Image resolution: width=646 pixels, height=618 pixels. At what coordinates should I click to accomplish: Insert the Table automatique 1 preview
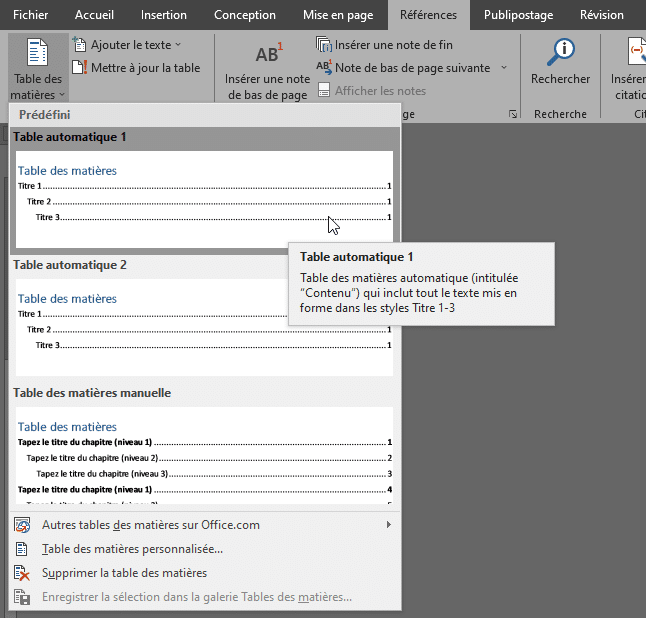(204, 199)
